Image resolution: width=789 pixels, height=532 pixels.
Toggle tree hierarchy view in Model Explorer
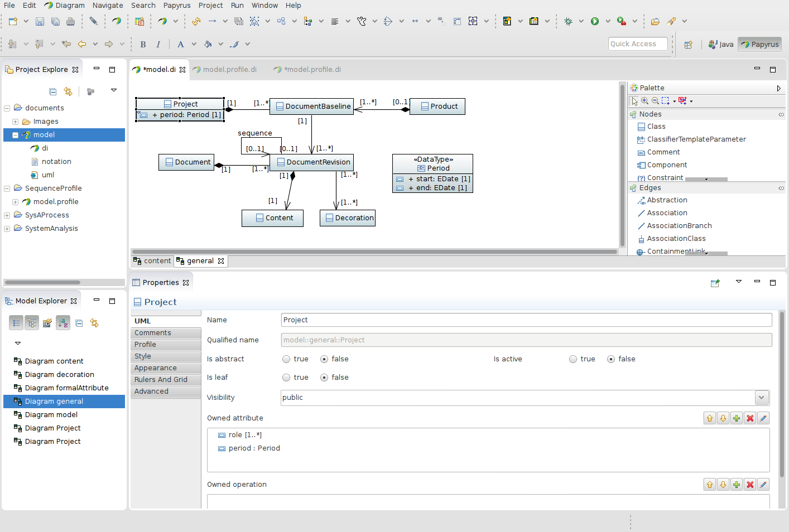point(32,322)
